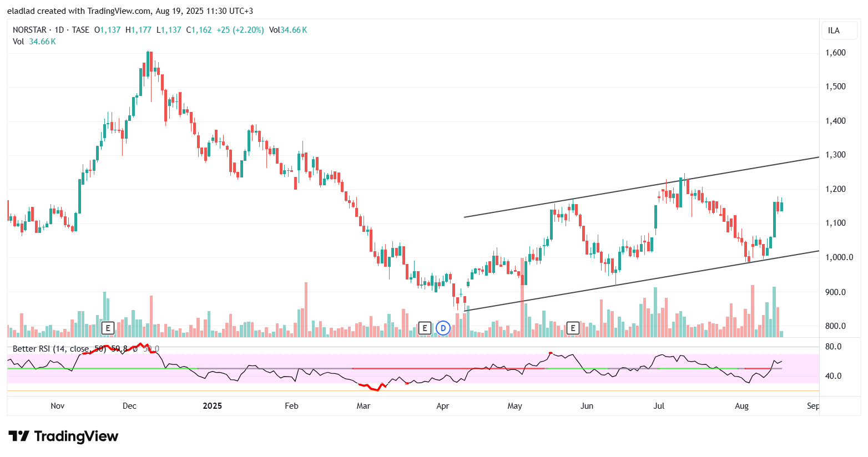868x457 pixels.
Task: Open the blue dividend D marker
Action: (443, 328)
